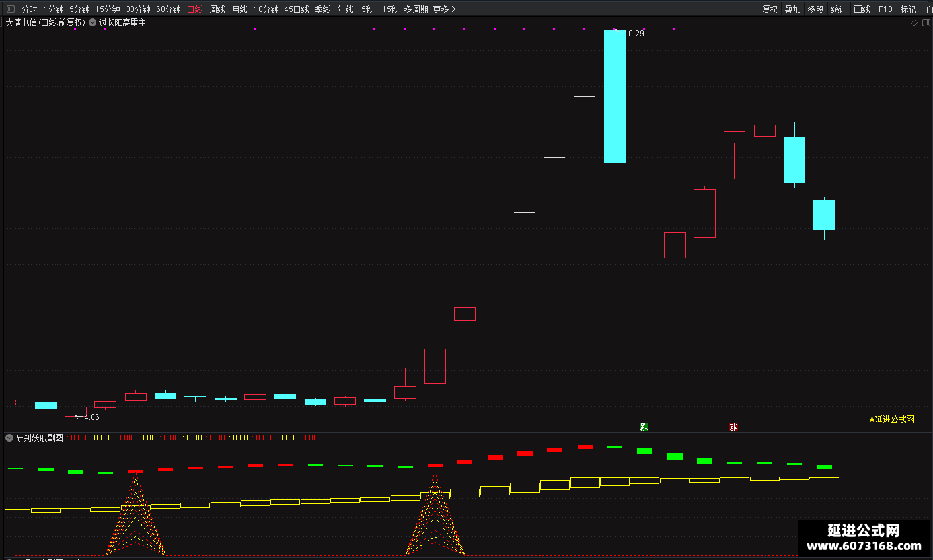Expand the 更多 period list

(444, 9)
